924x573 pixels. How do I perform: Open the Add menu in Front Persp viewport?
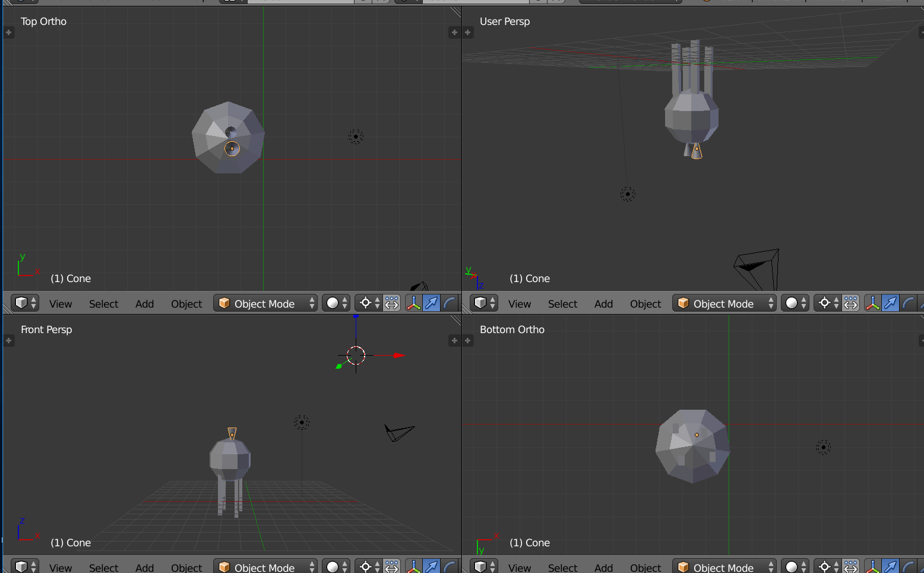pos(144,567)
